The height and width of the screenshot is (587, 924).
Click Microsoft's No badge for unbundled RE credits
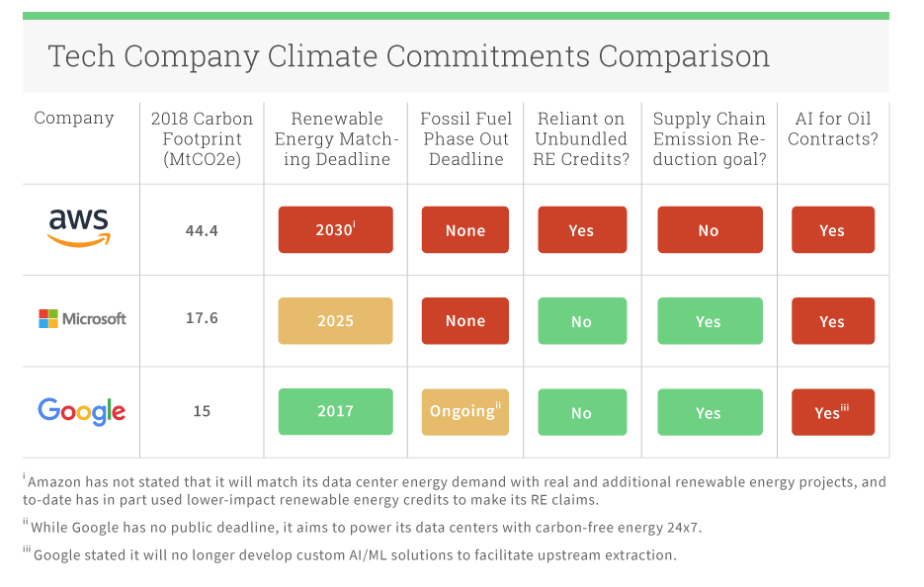point(581,321)
